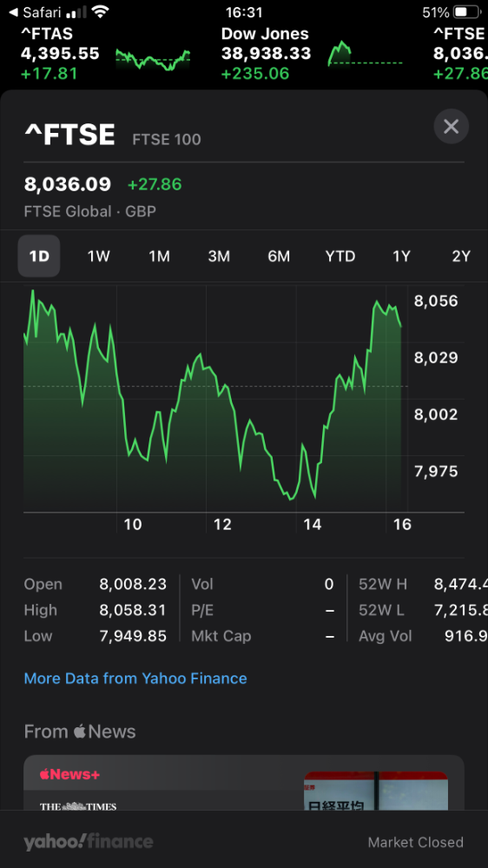Tap the Low value 7,949.85
The image size is (488, 868).
click(x=133, y=636)
